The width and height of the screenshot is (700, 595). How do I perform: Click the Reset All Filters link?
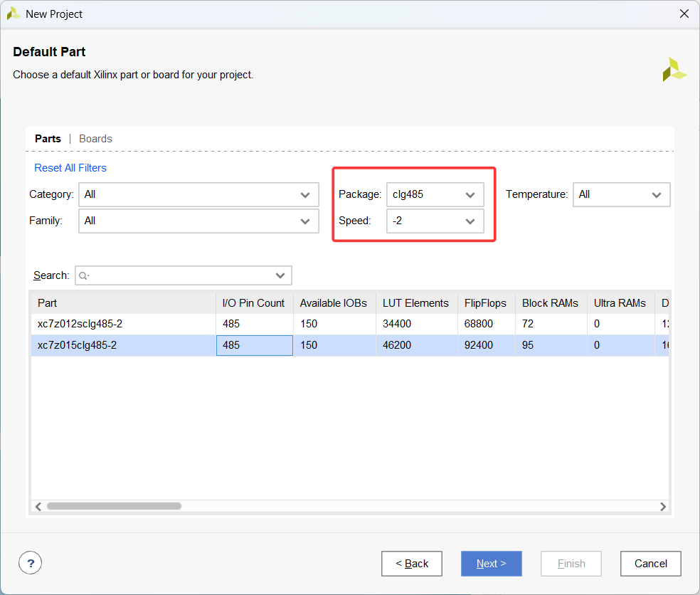pos(70,168)
